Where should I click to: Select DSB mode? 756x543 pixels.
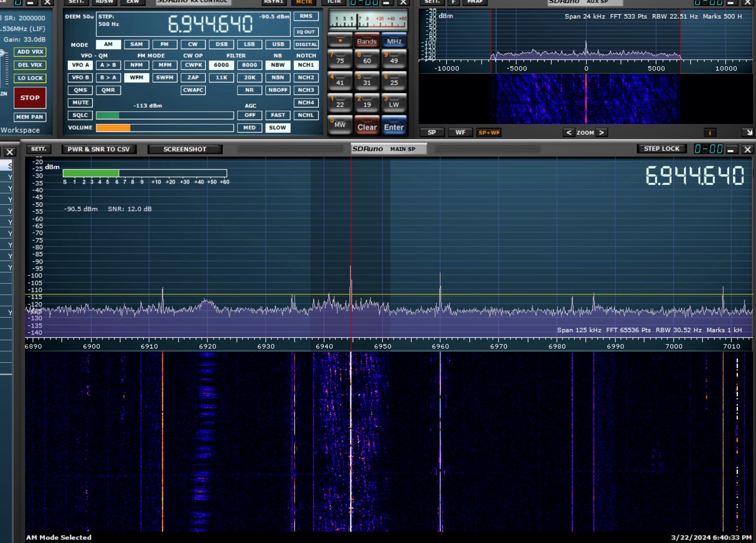[221, 44]
